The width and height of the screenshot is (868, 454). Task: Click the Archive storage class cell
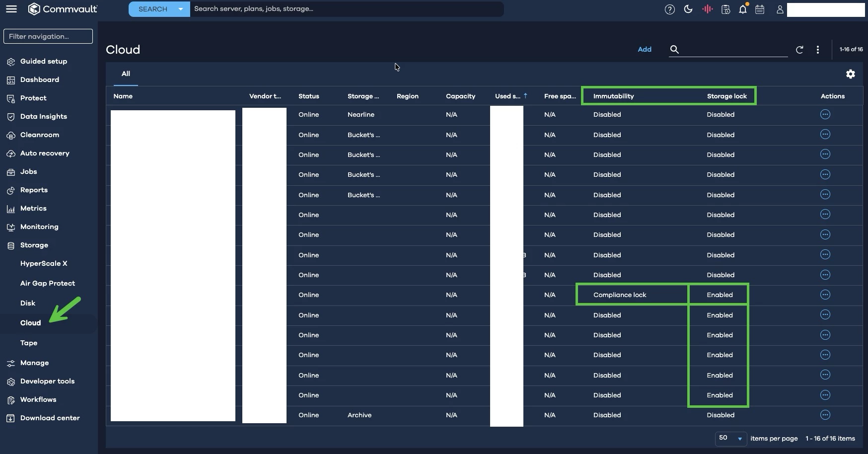coord(360,415)
